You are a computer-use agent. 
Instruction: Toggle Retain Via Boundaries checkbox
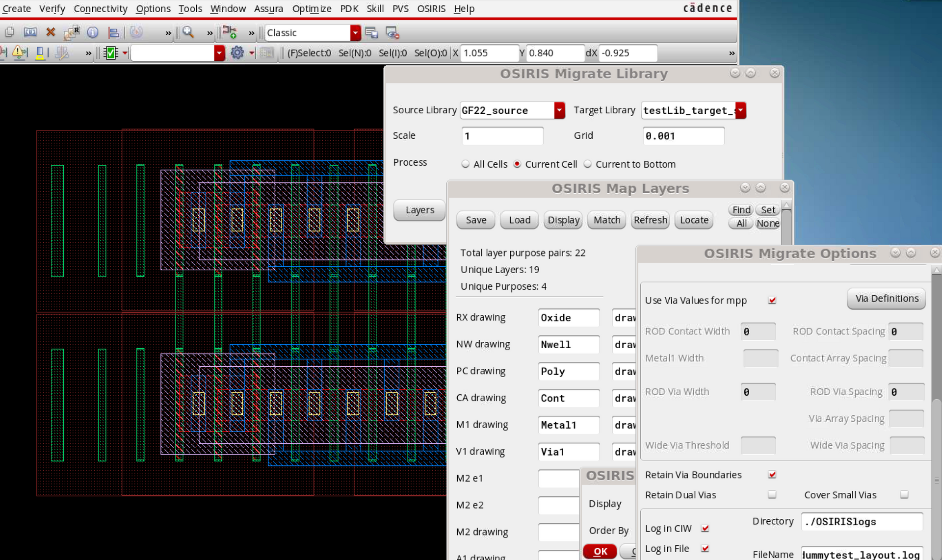772,475
